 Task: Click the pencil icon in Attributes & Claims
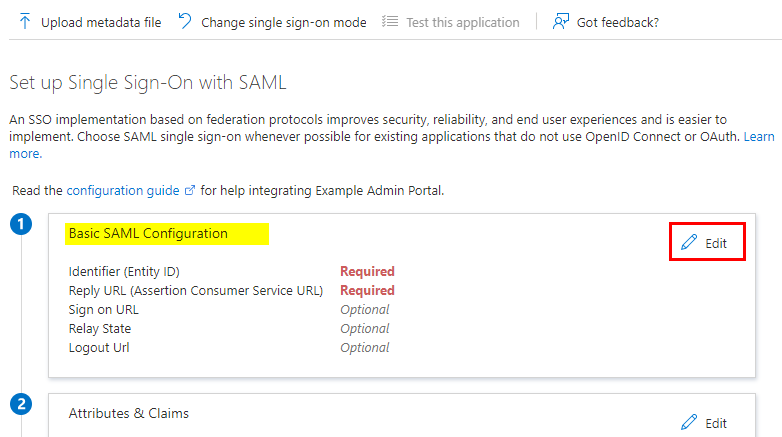[x=689, y=423]
